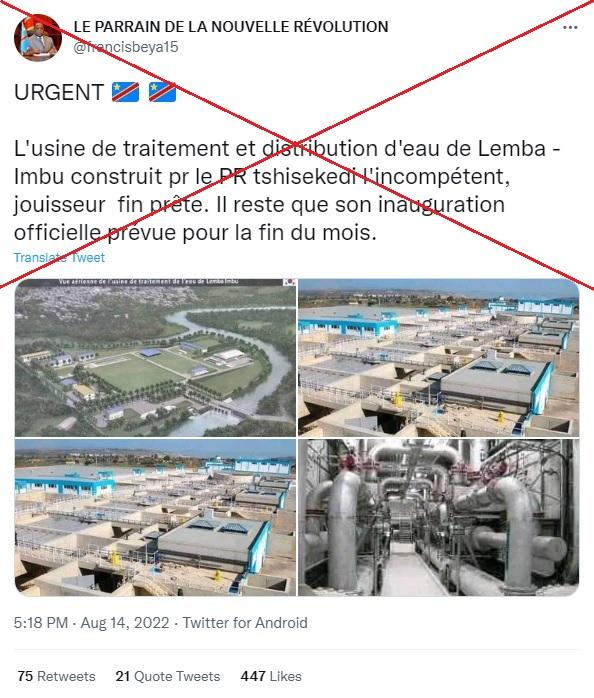594x698 pixels.
Task: Click the second DR Congo flag emoji
Action: 162,92
